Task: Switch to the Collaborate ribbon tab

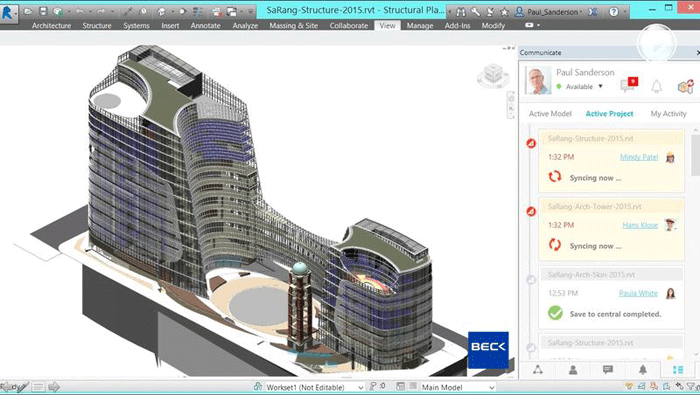Action: tap(349, 25)
